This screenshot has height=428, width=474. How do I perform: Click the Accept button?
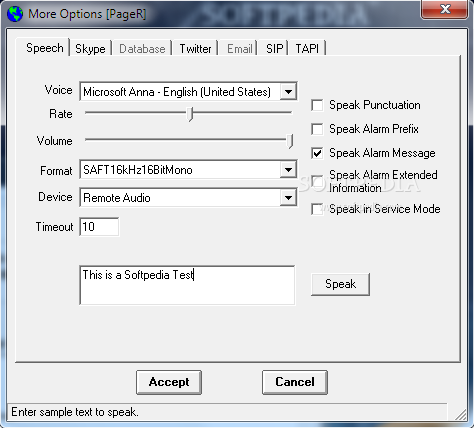click(x=169, y=382)
